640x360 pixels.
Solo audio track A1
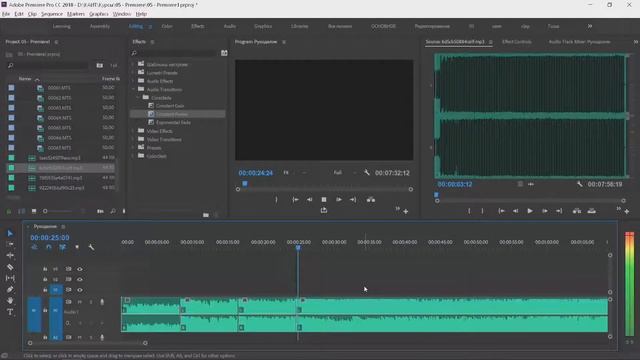coord(91,302)
